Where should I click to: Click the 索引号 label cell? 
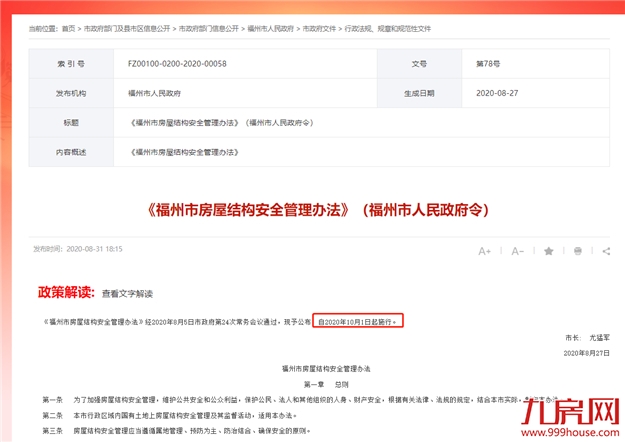(71, 64)
